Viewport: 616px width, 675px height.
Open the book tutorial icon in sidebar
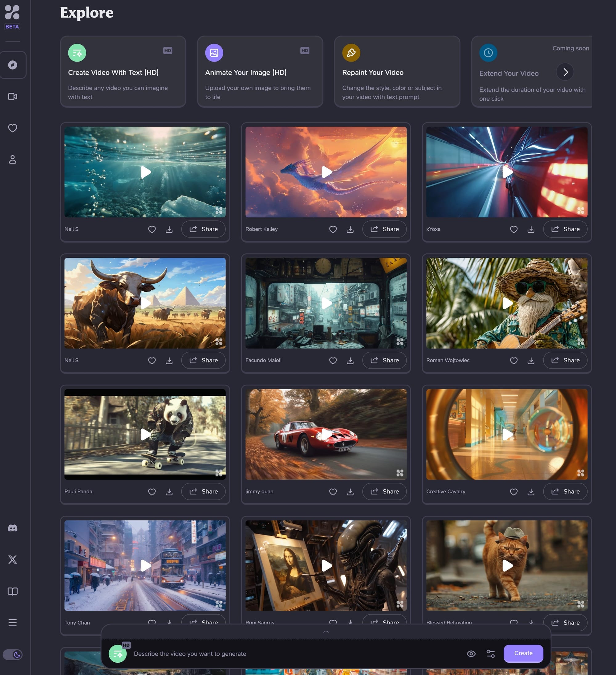13,591
